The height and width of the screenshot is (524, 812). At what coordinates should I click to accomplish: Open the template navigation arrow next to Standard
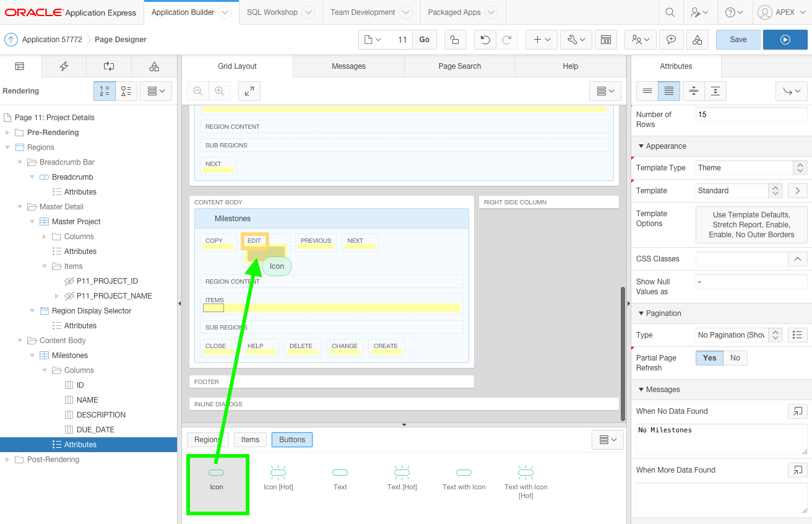pos(797,191)
